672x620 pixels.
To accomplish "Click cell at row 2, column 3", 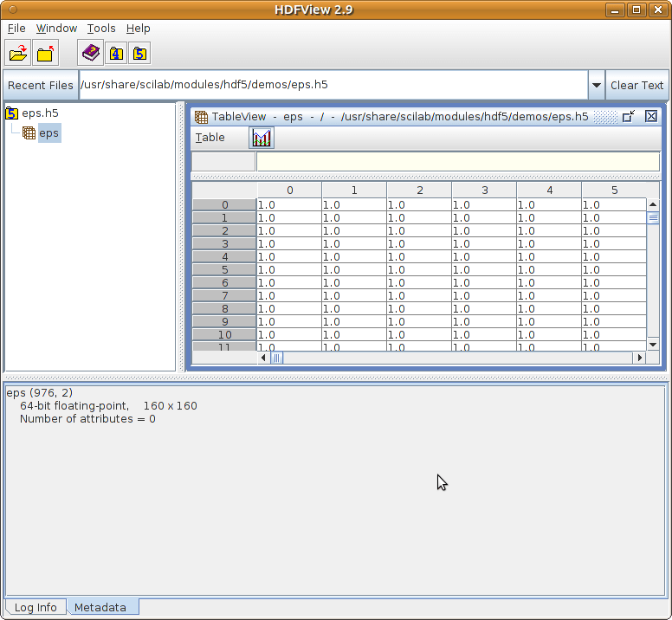I will [484, 231].
